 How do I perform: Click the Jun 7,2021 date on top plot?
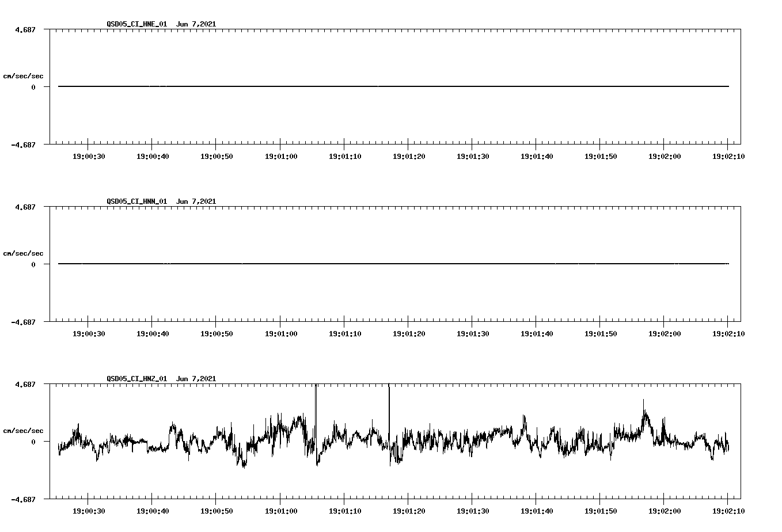[196, 24]
